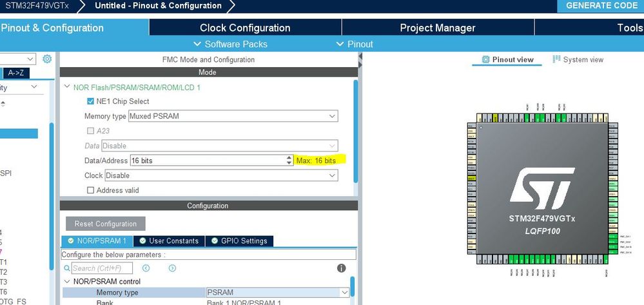Viewport: 644px width, 305px height.
Task: Click the STM32F479VGTx label on chip
Action: click(542, 218)
